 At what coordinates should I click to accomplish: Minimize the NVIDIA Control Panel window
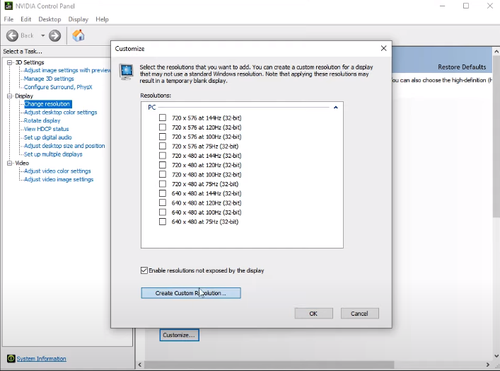coord(442,6)
